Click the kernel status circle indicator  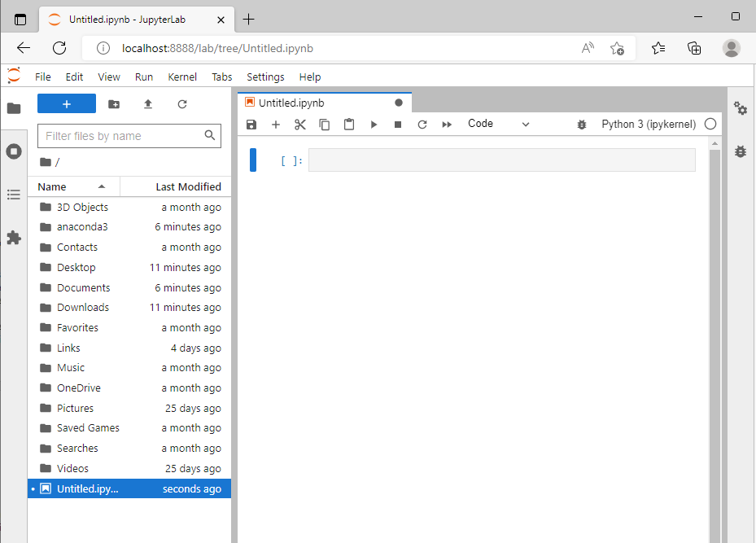[x=710, y=124]
